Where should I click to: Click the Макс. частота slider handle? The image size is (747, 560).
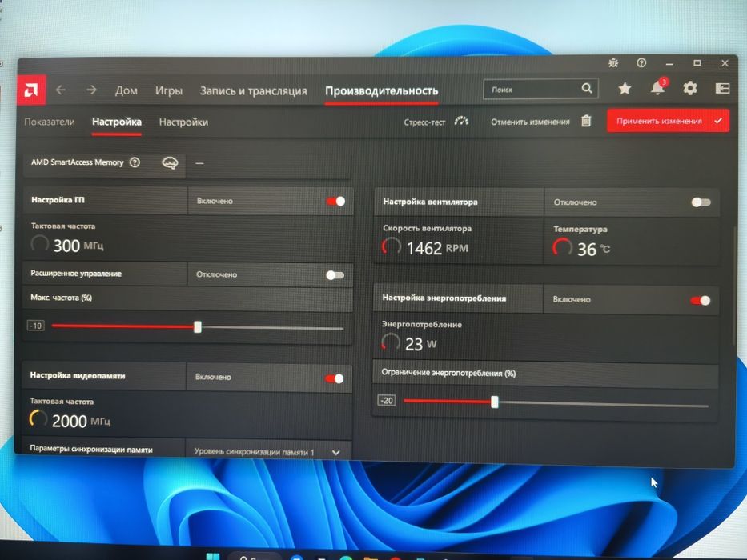click(x=197, y=326)
